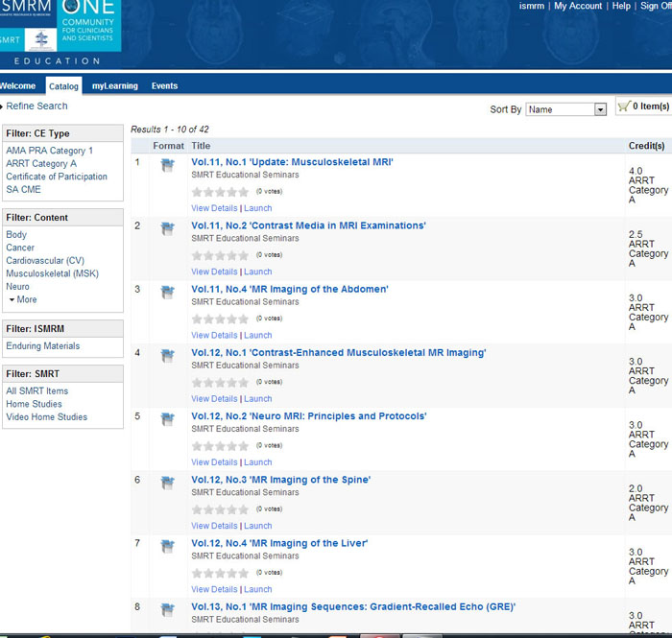
Task: Launch the Contrast Media in MRI course
Action: tap(257, 272)
